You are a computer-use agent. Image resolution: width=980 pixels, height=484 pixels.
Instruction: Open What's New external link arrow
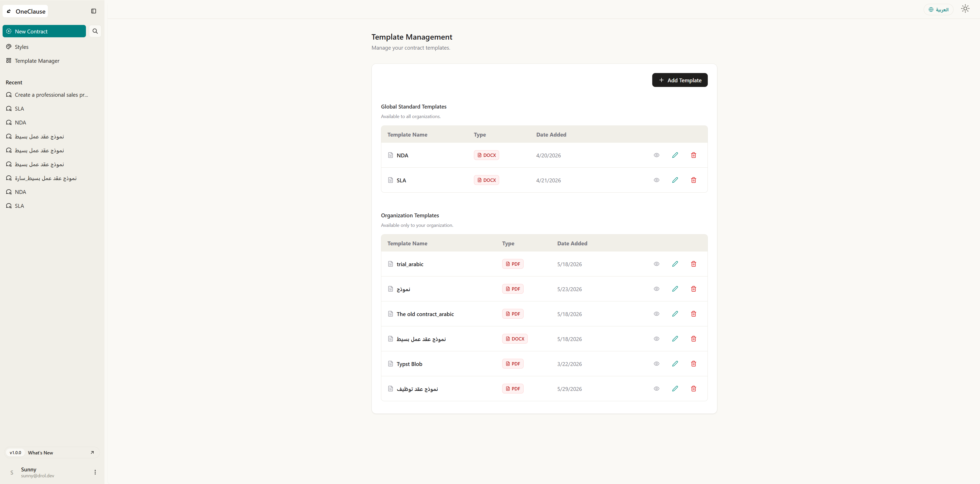click(92, 452)
